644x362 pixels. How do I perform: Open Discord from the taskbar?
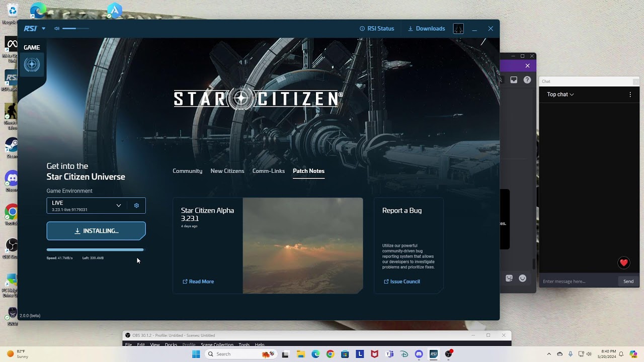[419, 354]
